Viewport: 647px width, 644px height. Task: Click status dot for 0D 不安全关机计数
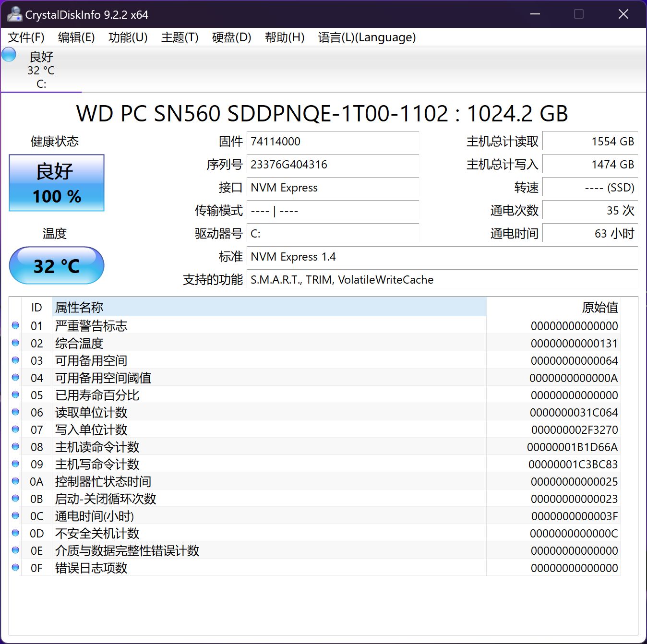pyautogui.click(x=15, y=533)
